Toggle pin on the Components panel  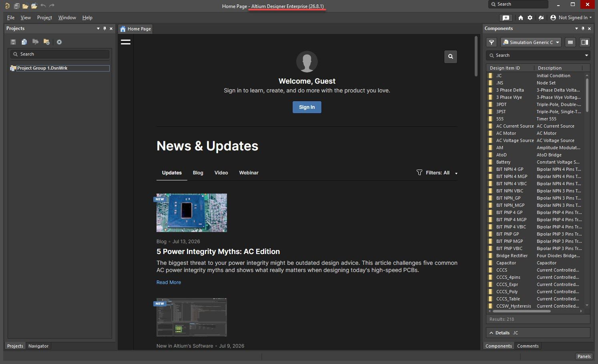click(x=583, y=28)
